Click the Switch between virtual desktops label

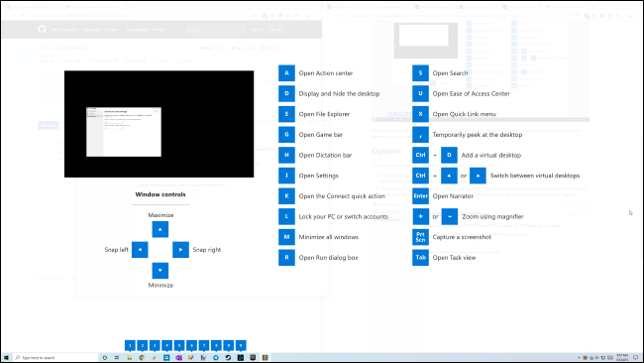[535, 176]
